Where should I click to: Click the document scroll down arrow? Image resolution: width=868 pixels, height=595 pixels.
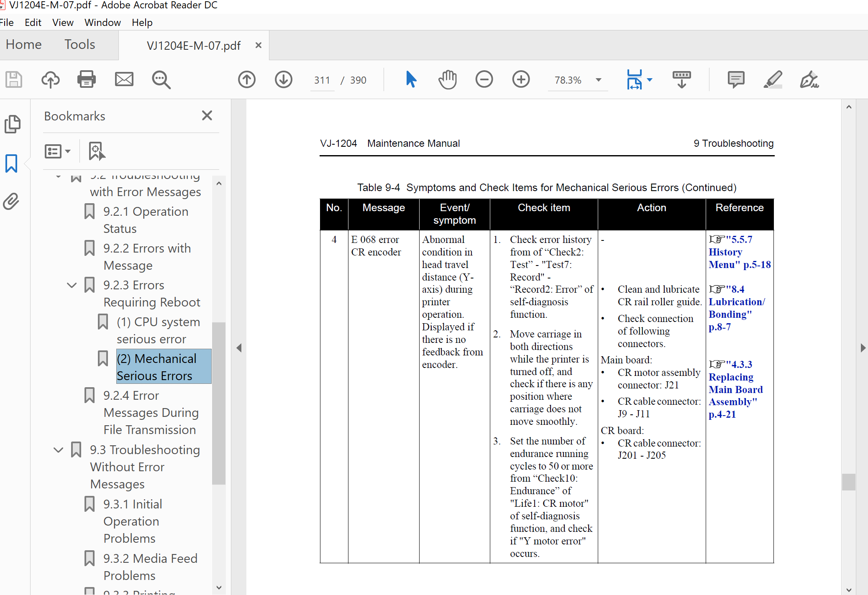[849, 590]
